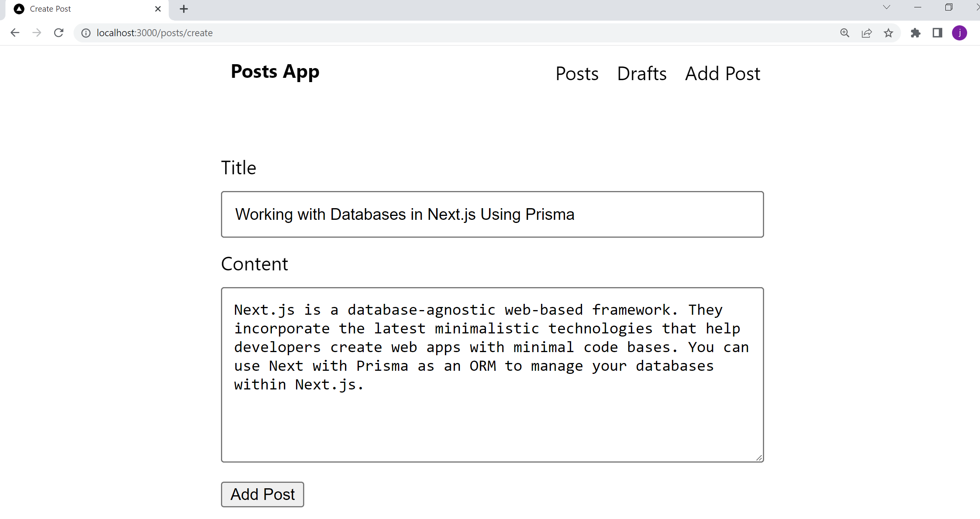Click the Content field label
This screenshot has height=519, width=980.
254,264
